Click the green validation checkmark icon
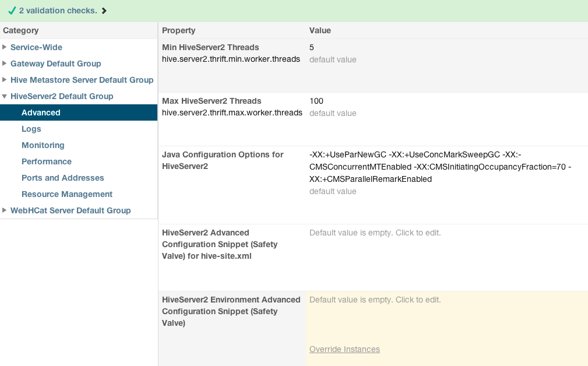Viewport: 588px width, 366px height. point(12,10)
